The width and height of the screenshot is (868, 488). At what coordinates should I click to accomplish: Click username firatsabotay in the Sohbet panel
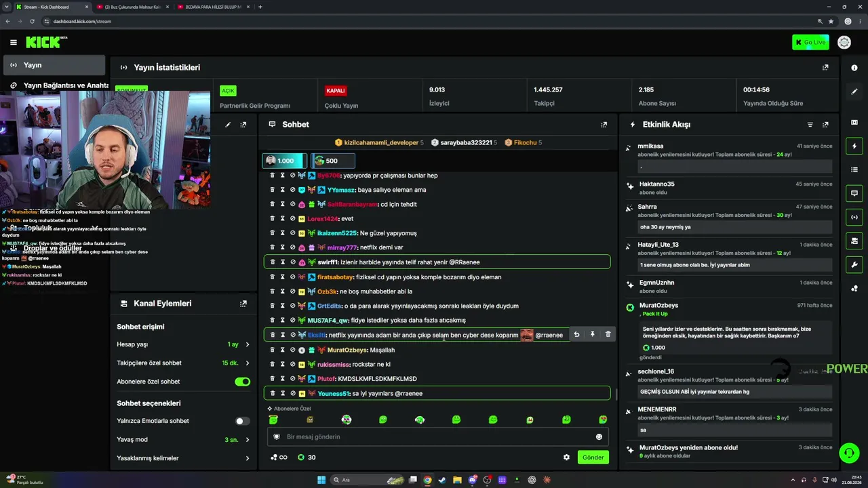335,277
